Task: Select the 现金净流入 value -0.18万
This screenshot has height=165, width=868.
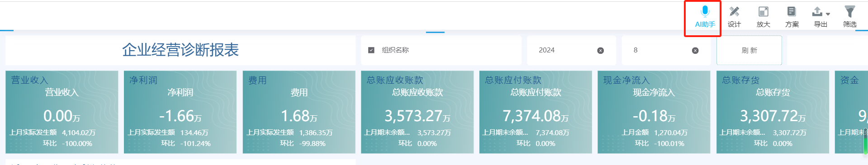Action: click(654, 116)
